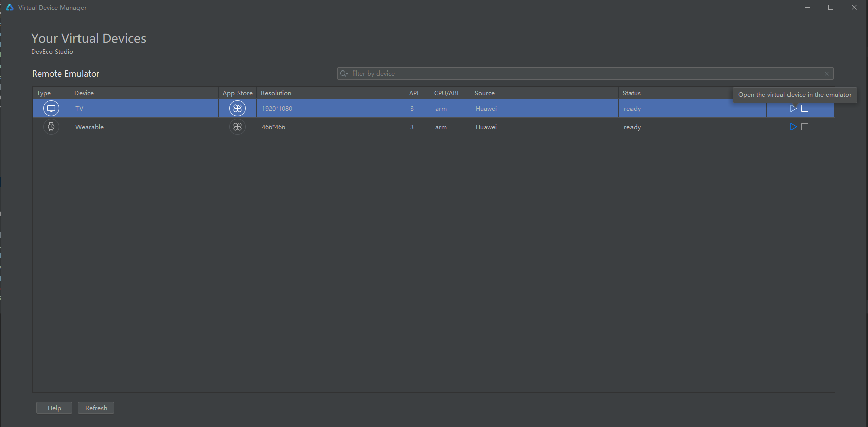Refresh the virtual device list
Screen dimensions: 868x427
click(96, 408)
